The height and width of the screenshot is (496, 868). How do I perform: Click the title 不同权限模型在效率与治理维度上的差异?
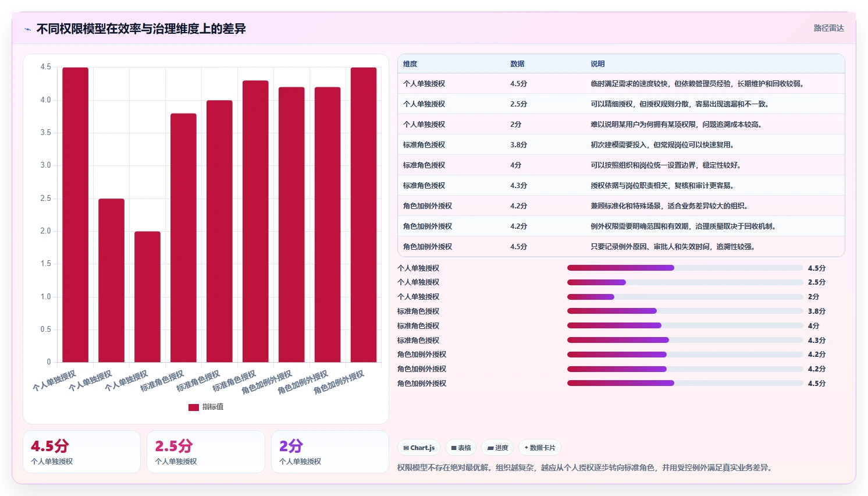click(x=141, y=29)
